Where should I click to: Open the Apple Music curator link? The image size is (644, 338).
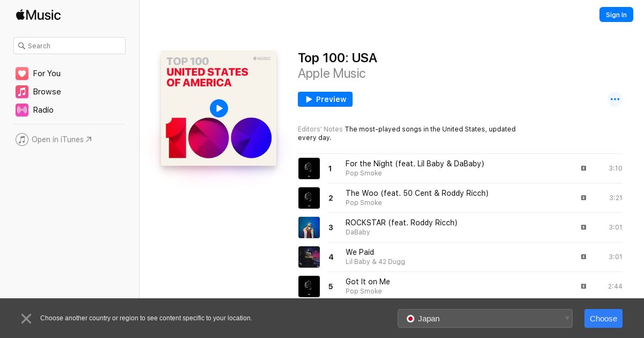(x=332, y=74)
